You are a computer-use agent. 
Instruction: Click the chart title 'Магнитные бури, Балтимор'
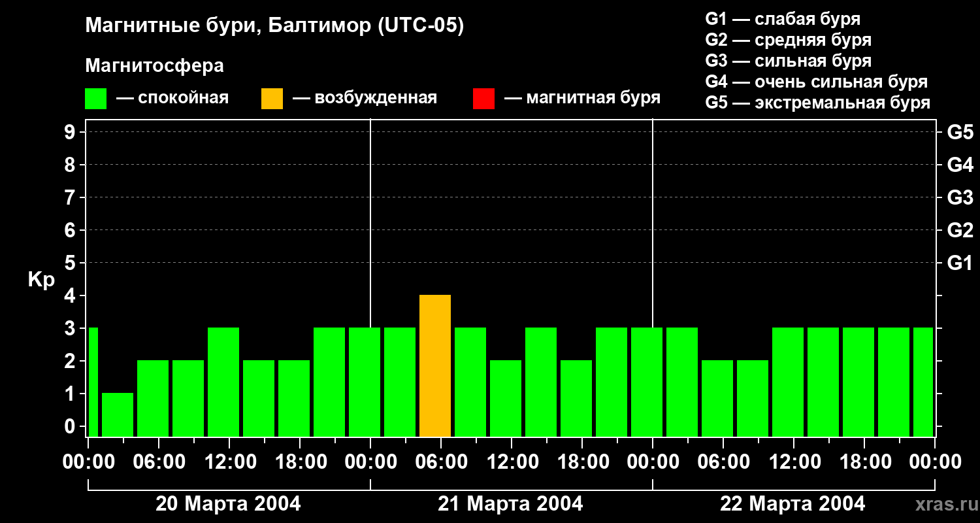pos(274,26)
